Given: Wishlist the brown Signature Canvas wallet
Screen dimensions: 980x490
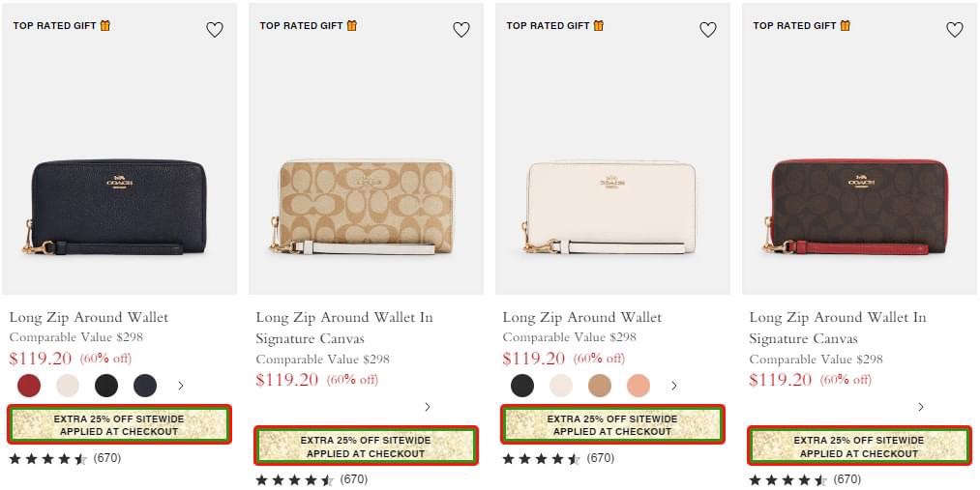Looking at the screenshot, I should tap(955, 30).
